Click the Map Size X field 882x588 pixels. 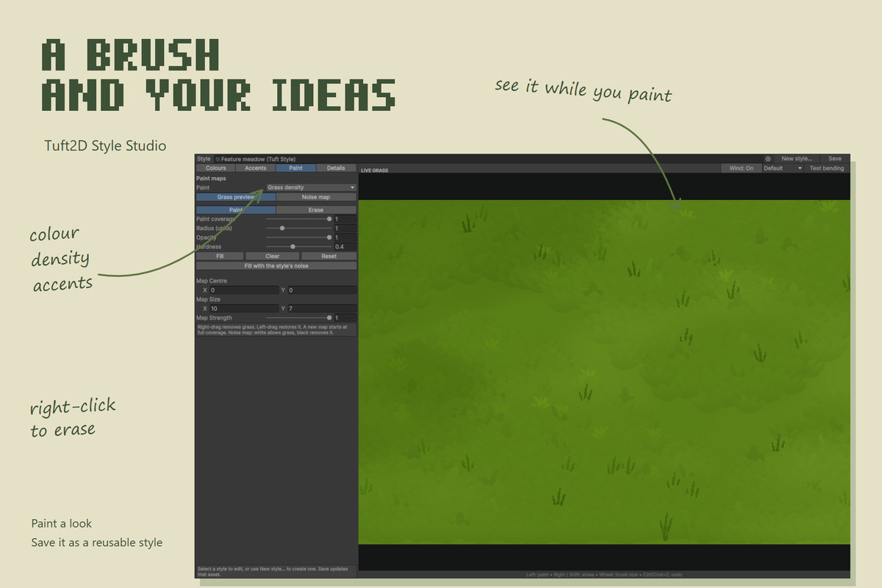coord(243,309)
